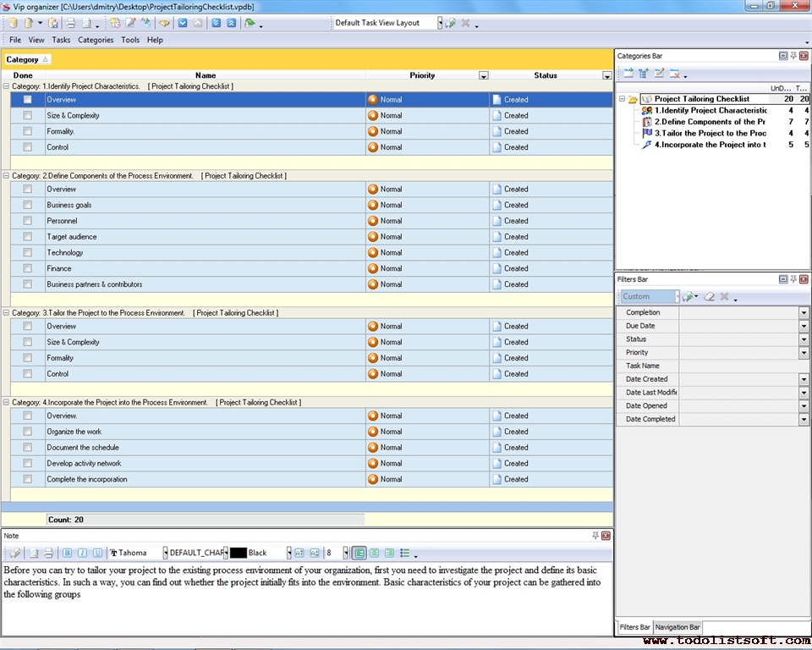
Task: Click the print icon in main toolbar
Action: 71,24
